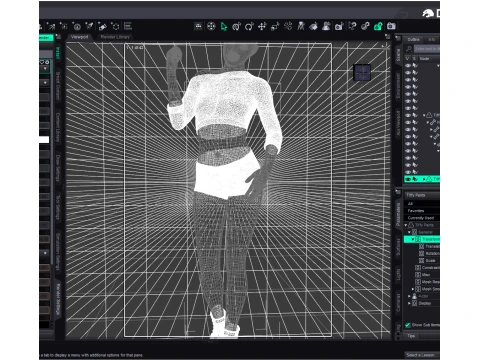Open the vertical Tool Settings side tab
Viewport: 480px width, 360px height.
pos(58,207)
